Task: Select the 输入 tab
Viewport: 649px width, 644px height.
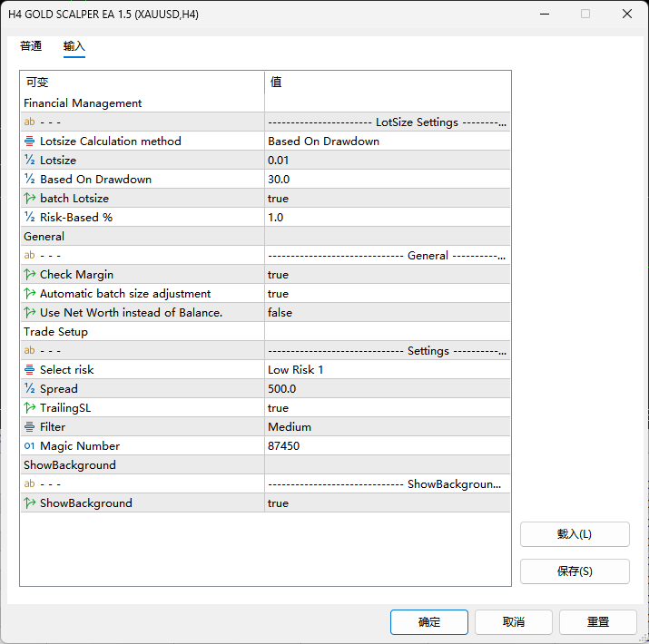Action: coord(74,46)
